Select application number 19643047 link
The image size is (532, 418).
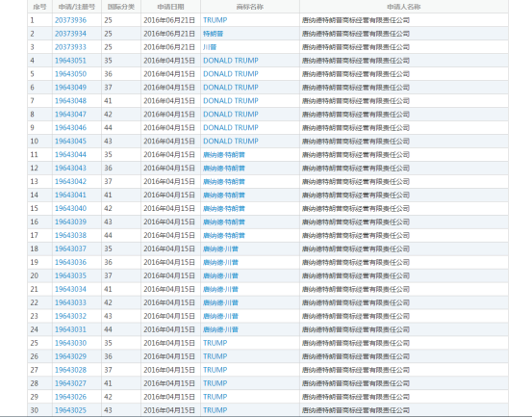(x=70, y=115)
